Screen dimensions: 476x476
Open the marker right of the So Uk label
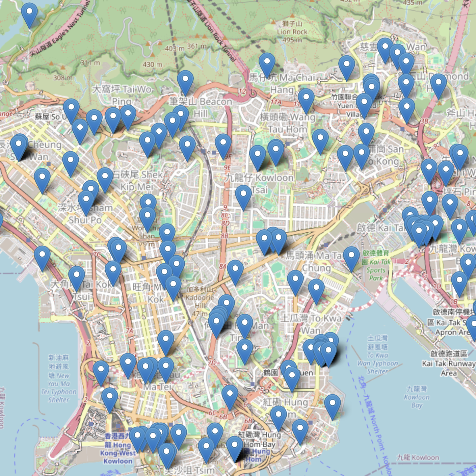[71, 111]
